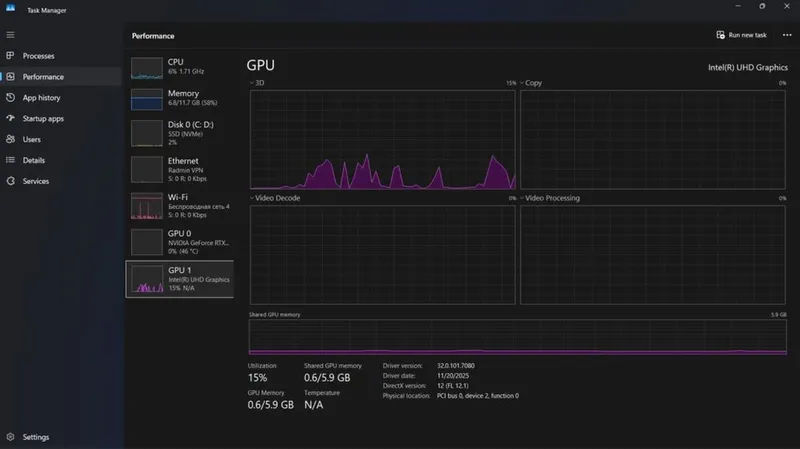This screenshot has height=449, width=800.
Task: Open the hamburger navigation menu icon
Action: pyautogui.click(x=10, y=35)
